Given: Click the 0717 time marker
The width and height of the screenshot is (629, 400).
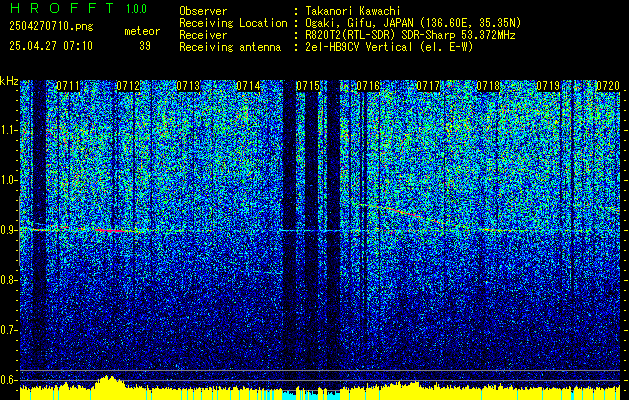Looking at the screenshot, I should pyautogui.click(x=428, y=86).
